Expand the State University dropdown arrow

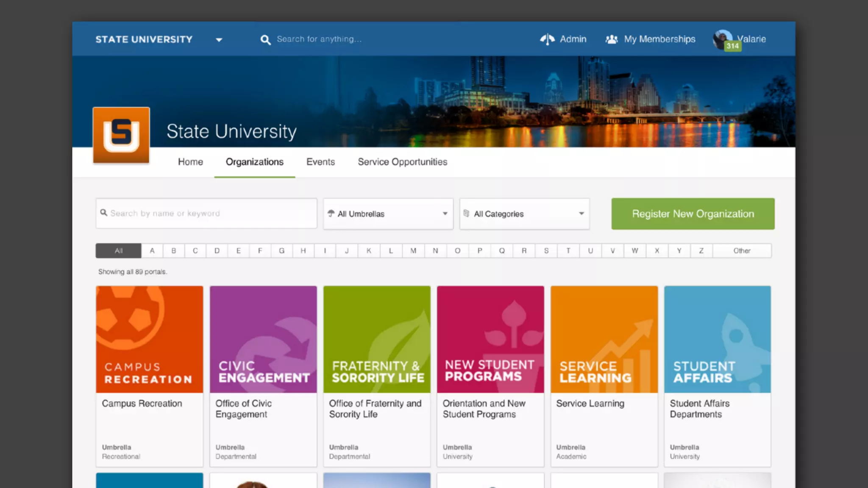tap(219, 40)
